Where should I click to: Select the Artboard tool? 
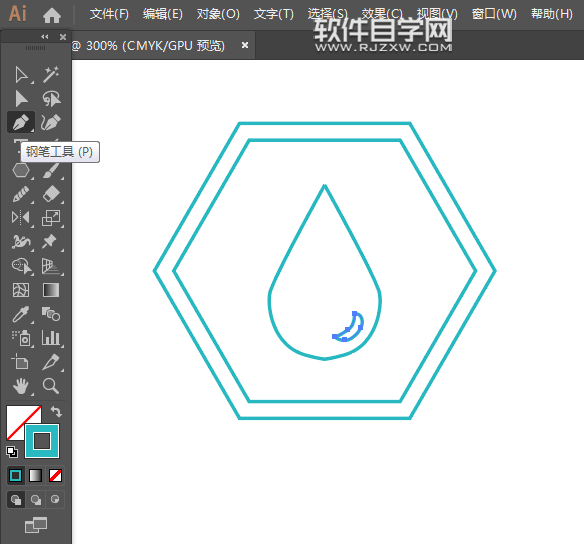tap(20, 362)
